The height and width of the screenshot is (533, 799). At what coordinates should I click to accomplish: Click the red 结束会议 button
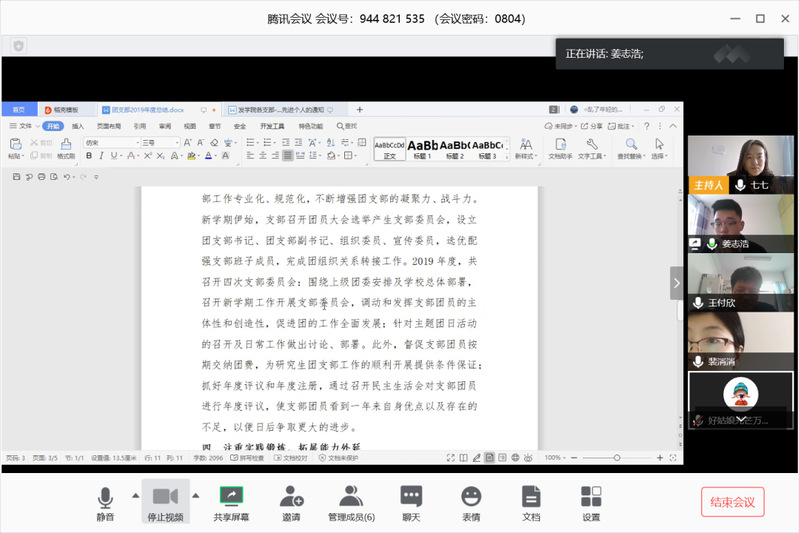(732, 502)
